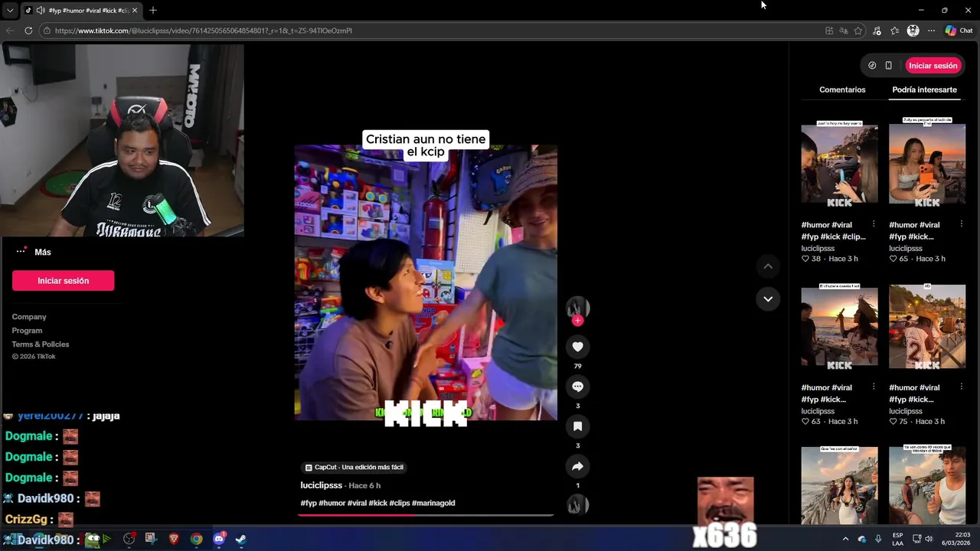This screenshot has width=980, height=551.
Task: Open the spinning sound disc avatar
Action: [577, 504]
